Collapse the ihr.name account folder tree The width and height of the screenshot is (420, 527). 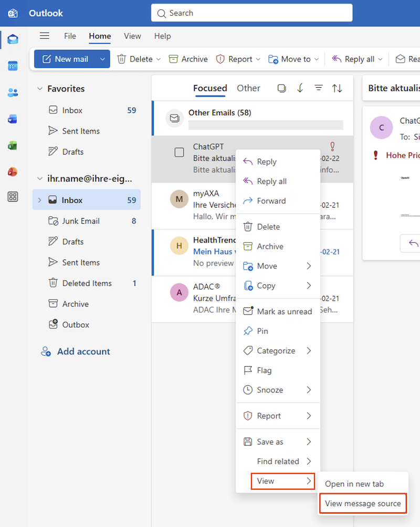[x=40, y=179]
